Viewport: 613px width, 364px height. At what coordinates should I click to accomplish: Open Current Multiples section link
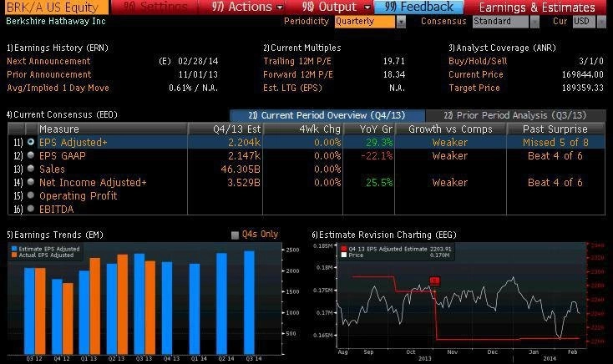(x=301, y=48)
